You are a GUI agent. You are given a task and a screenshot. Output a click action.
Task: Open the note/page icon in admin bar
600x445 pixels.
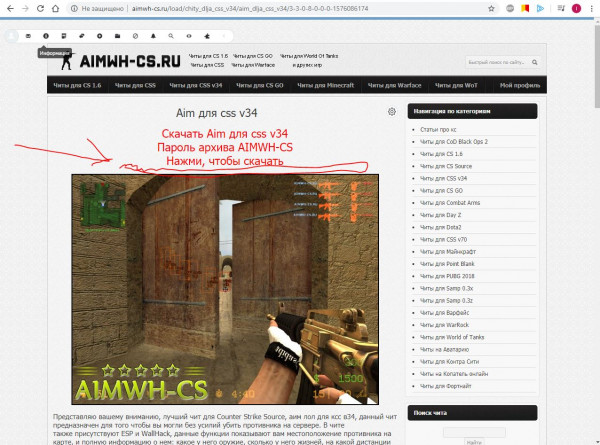64,36
